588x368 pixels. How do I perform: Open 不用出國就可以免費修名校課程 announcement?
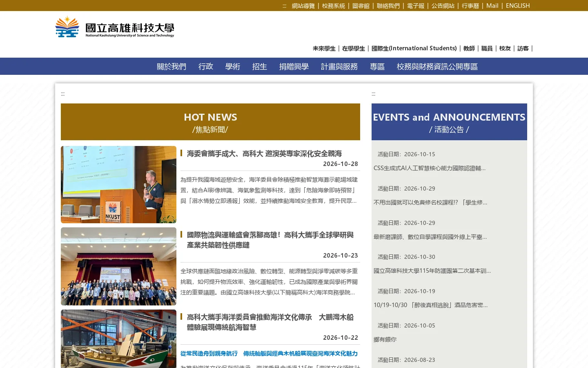pos(430,202)
